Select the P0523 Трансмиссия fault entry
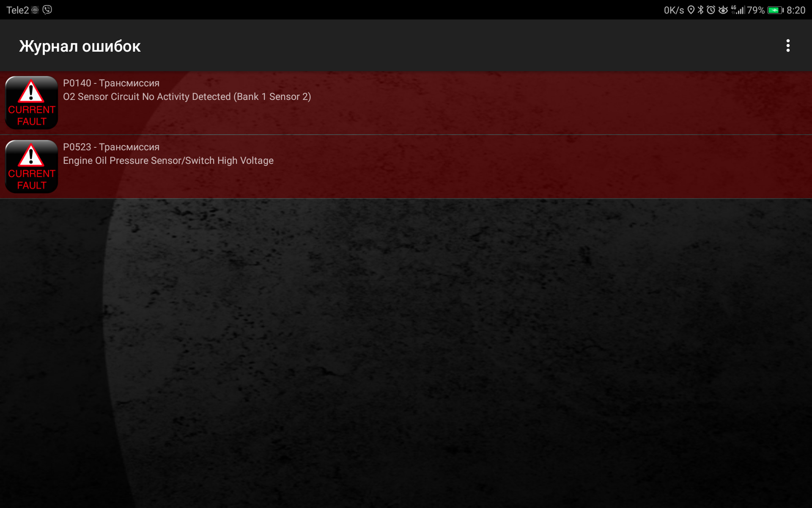 tap(406, 166)
